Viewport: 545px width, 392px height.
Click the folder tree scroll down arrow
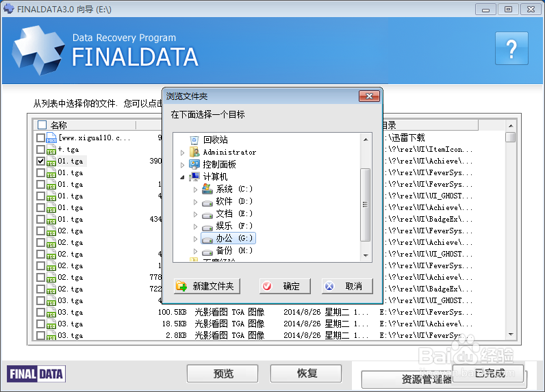click(x=366, y=256)
